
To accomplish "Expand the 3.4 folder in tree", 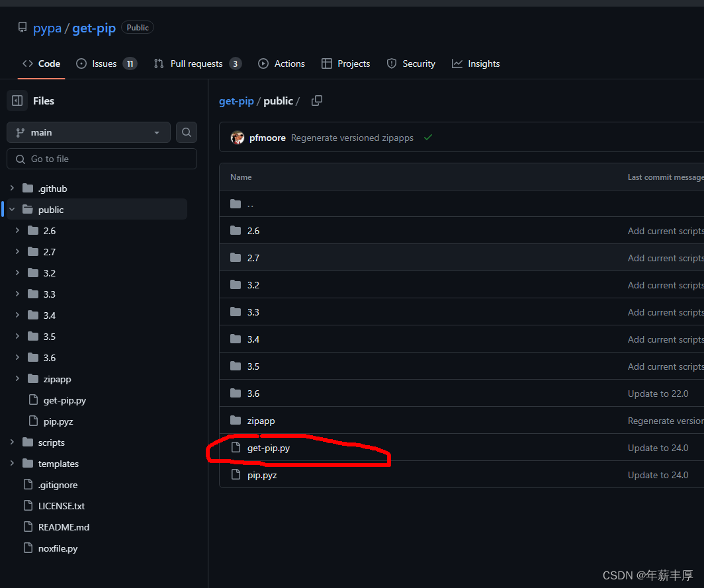I will click(17, 315).
